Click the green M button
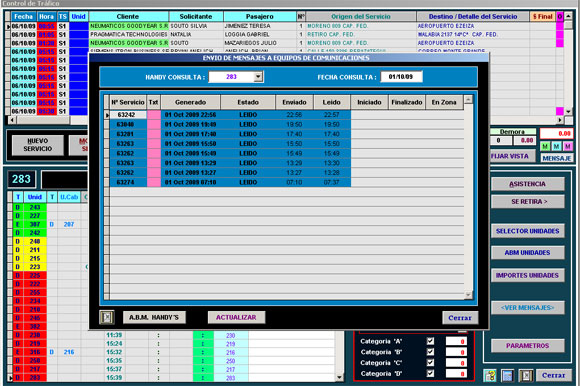580x386 pixels. click(544, 146)
